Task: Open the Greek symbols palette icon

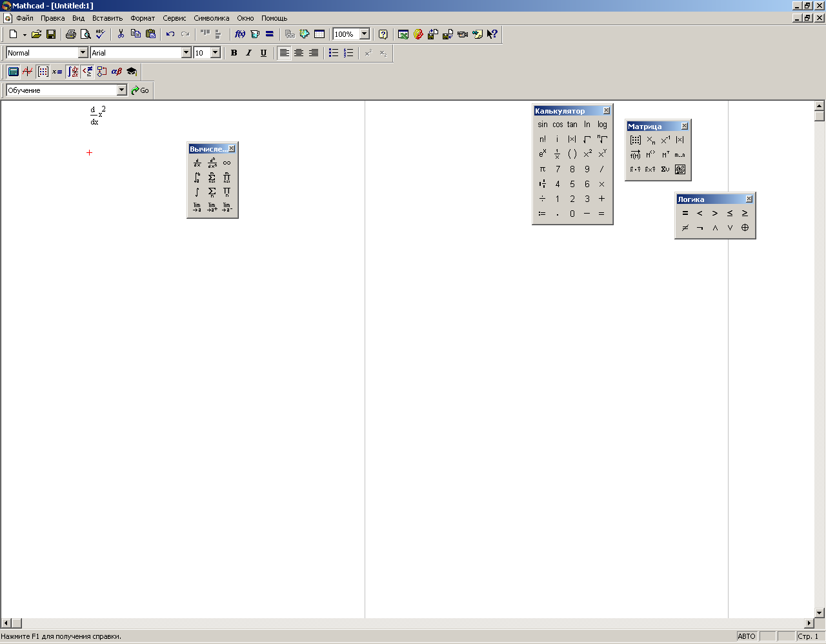Action: [x=117, y=72]
